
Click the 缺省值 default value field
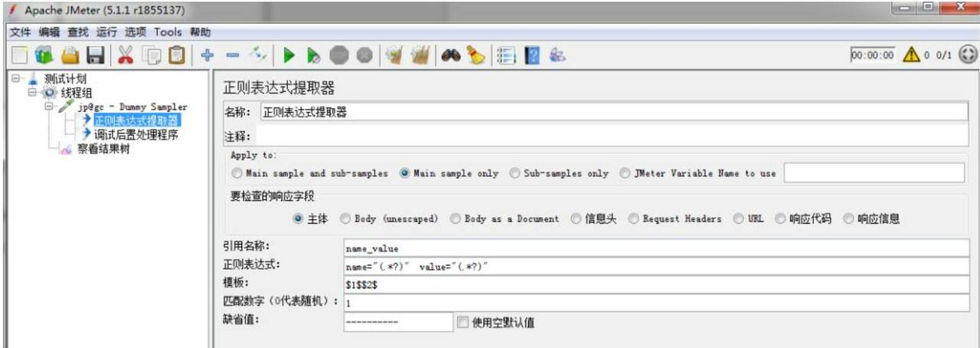pyautogui.click(x=398, y=322)
